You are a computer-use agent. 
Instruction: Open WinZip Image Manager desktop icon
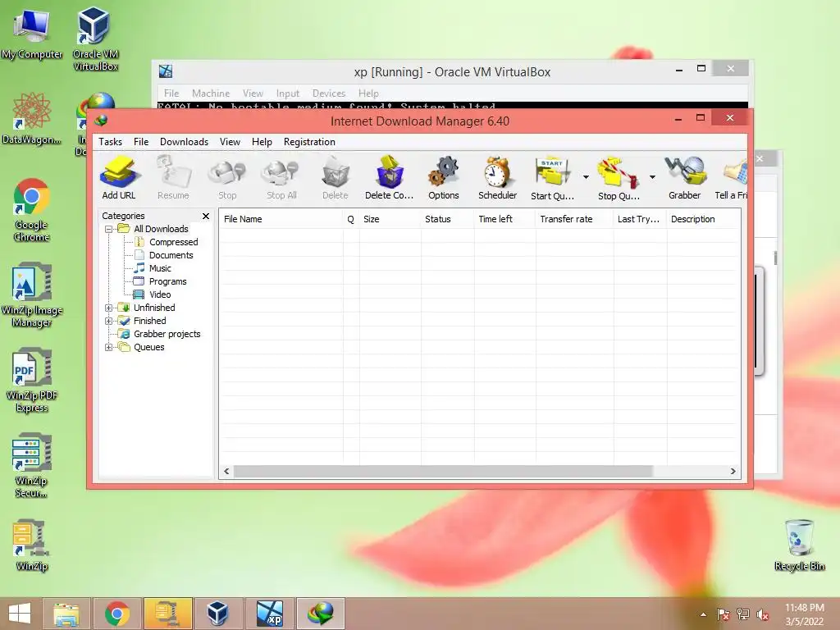coord(32,294)
